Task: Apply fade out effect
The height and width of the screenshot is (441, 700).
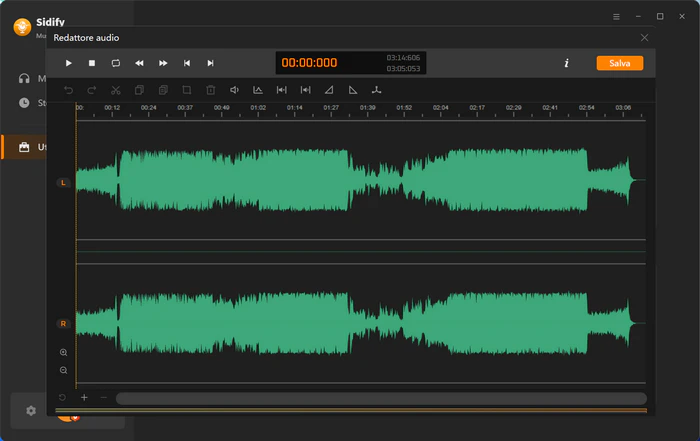Action: pyautogui.click(x=353, y=90)
